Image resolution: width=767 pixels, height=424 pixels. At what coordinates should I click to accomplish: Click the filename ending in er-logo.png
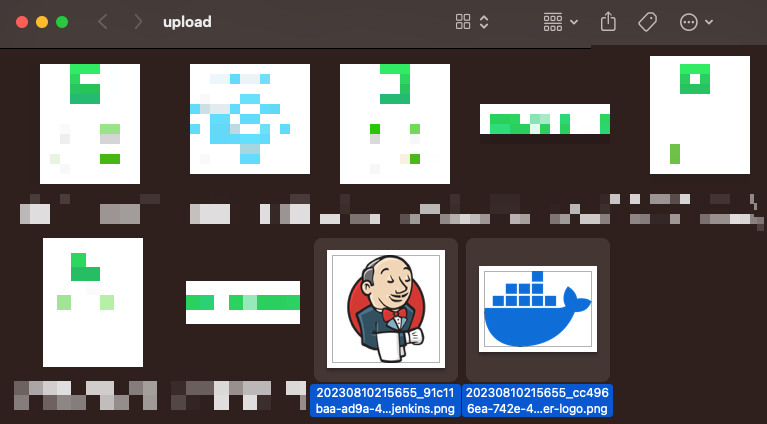coord(537,401)
